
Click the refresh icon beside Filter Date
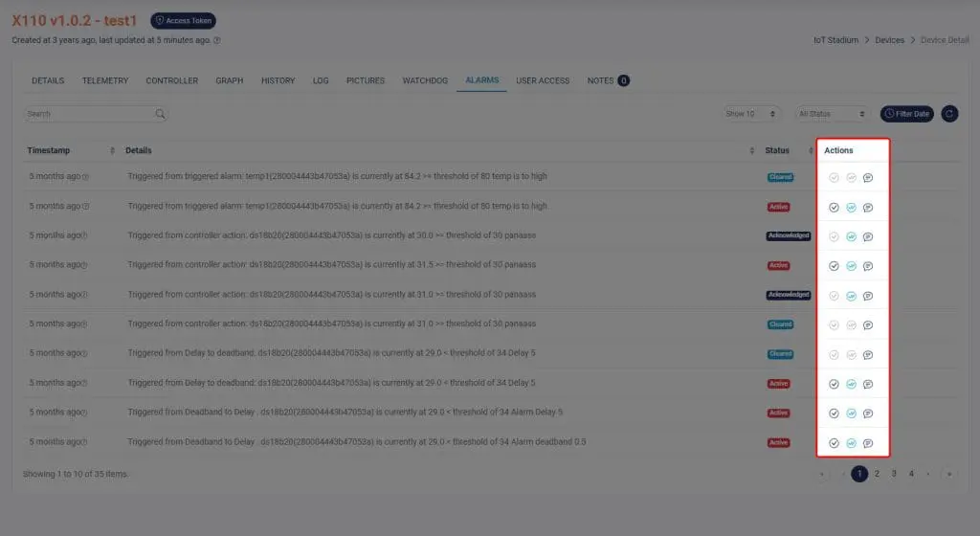coord(949,114)
